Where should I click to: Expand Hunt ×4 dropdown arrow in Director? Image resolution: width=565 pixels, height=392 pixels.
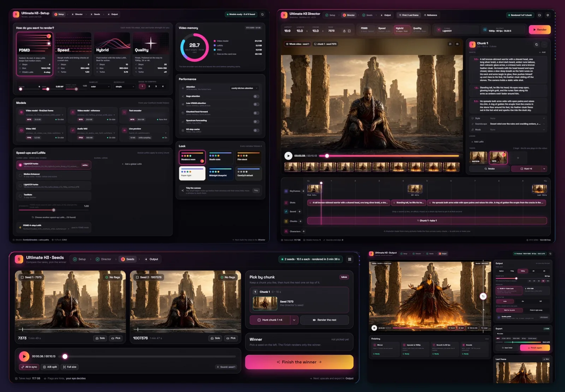pos(544,169)
